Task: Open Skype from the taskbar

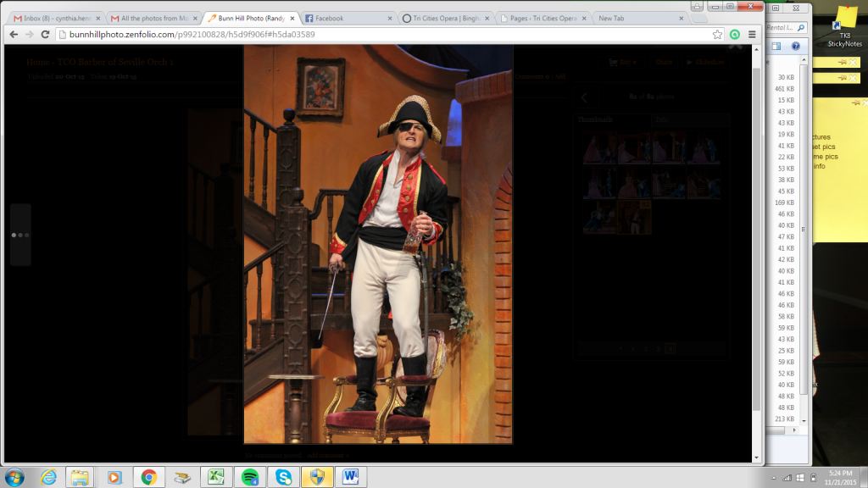Action: 281,477
